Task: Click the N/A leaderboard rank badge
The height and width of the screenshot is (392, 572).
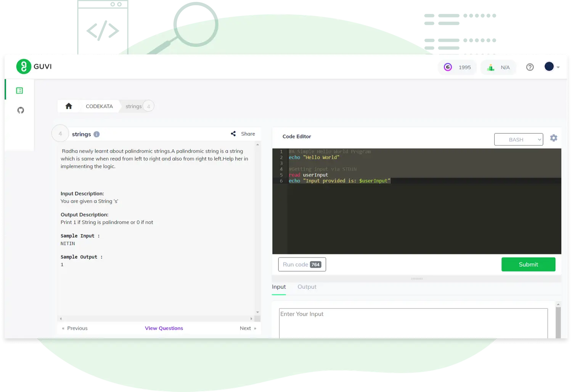Action: (x=498, y=67)
